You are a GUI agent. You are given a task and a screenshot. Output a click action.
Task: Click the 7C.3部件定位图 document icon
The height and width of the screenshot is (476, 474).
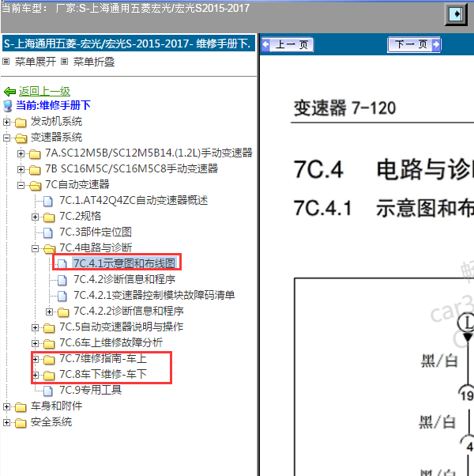point(48,232)
